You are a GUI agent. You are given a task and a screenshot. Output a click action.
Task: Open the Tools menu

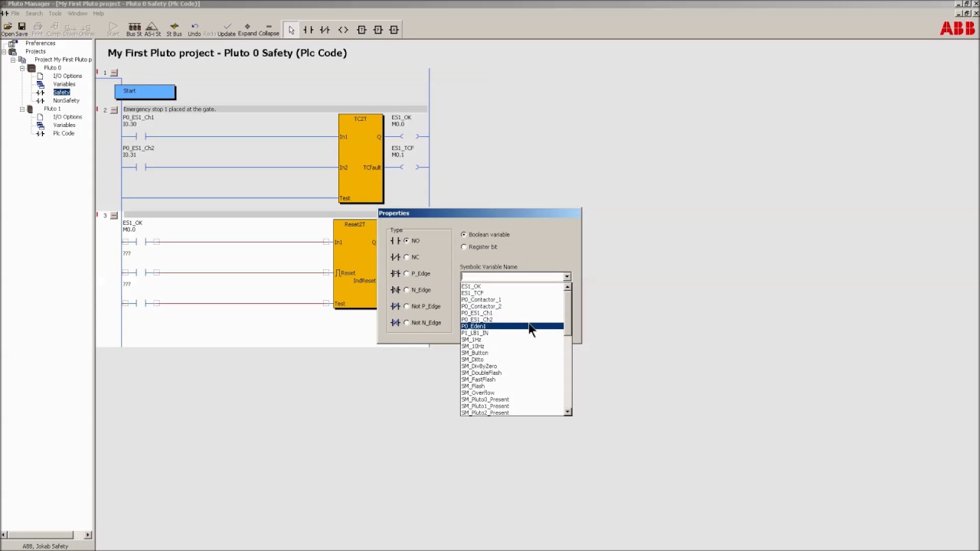pos(55,13)
